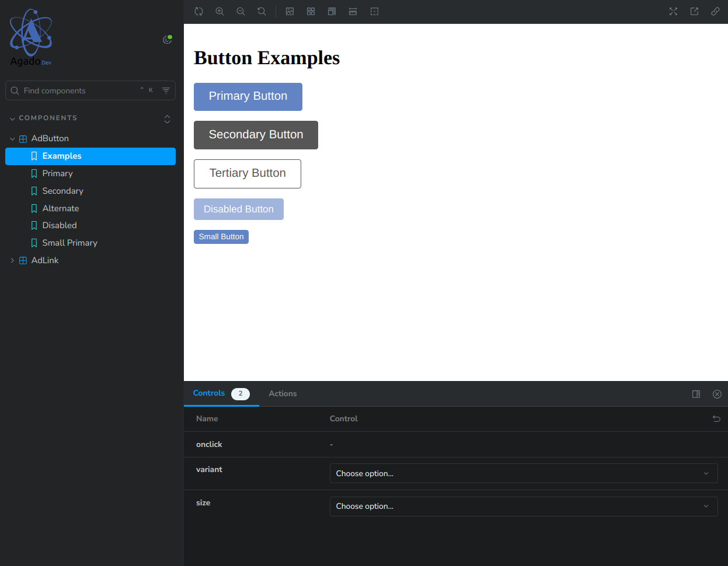Change the addon panel orientation
Screen dimensions: 728x566
[696, 394]
